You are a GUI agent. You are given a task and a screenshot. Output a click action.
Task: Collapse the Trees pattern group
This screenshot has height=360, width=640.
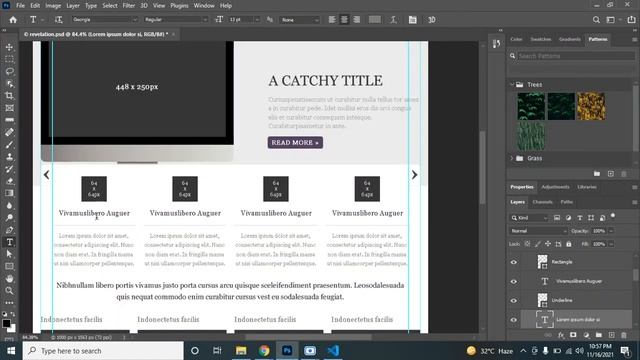pyautogui.click(x=512, y=84)
